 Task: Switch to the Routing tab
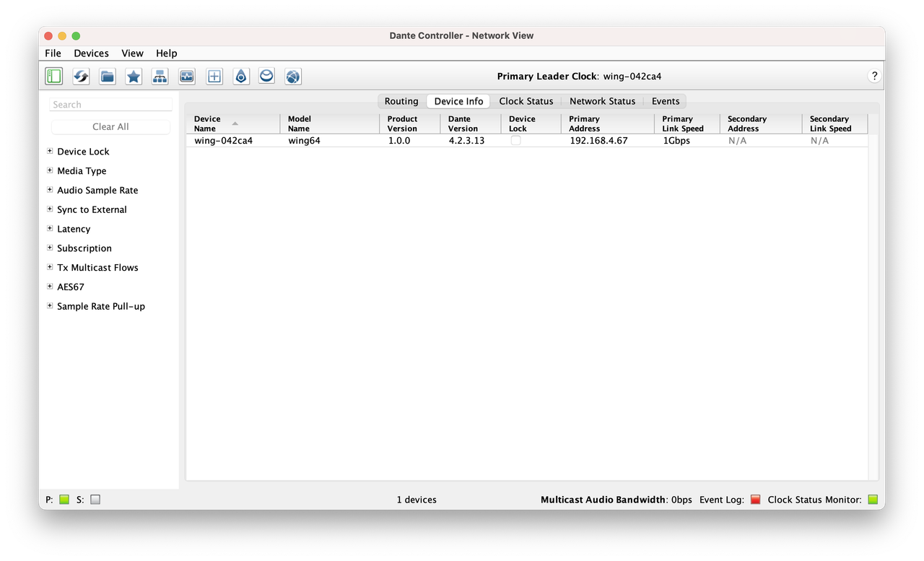click(x=401, y=101)
